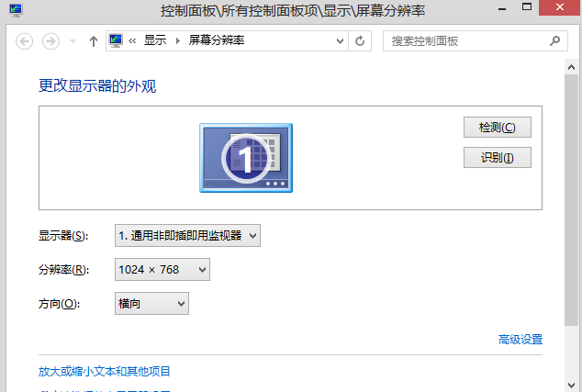Close the 屏幕分辨率 window
The image size is (582, 392).
(x=560, y=7)
